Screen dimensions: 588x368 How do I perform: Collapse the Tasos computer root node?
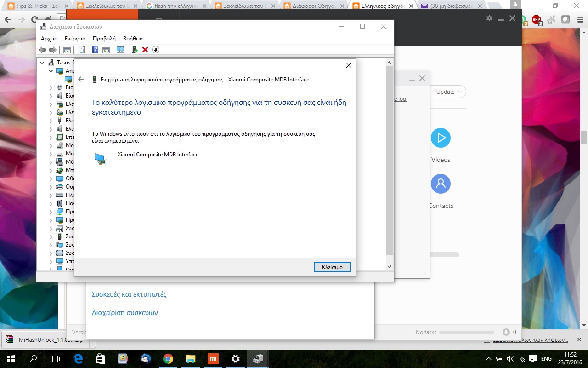pyautogui.click(x=42, y=63)
